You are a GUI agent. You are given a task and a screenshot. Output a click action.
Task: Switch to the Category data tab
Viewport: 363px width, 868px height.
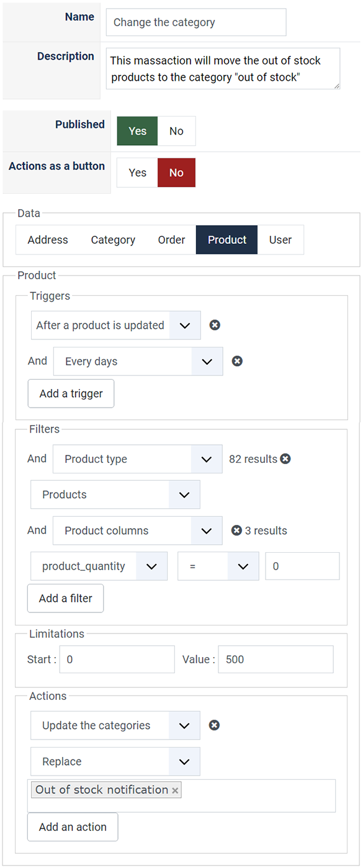point(113,240)
